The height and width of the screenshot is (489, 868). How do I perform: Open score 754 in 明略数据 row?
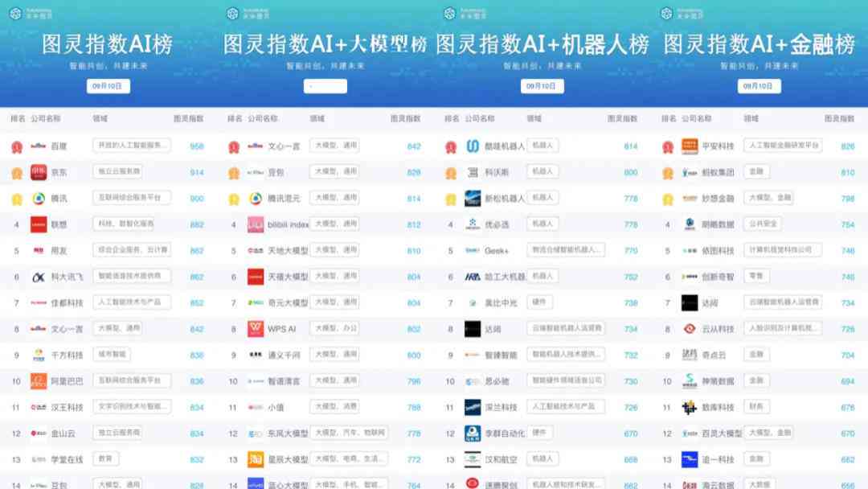[x=848, y=225]
